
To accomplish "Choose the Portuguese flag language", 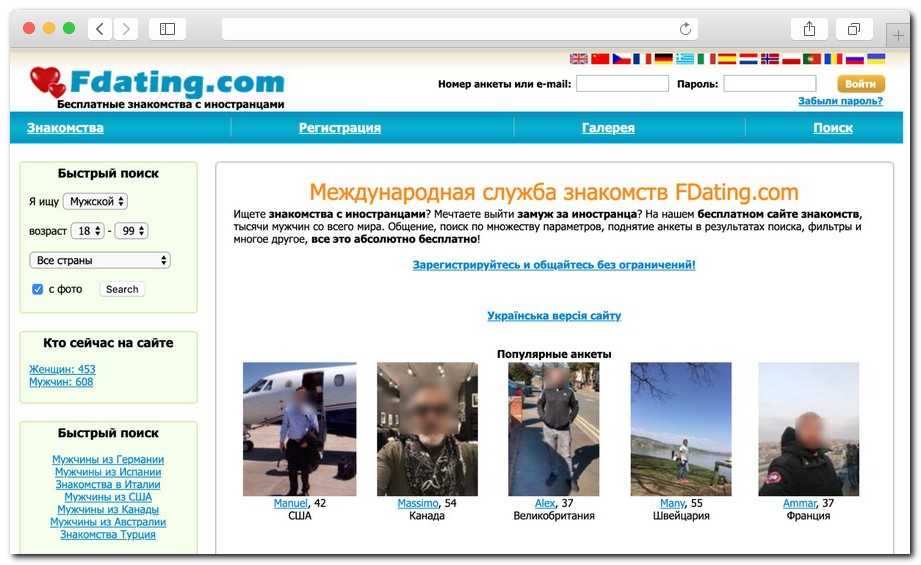I will pos(812,59).
